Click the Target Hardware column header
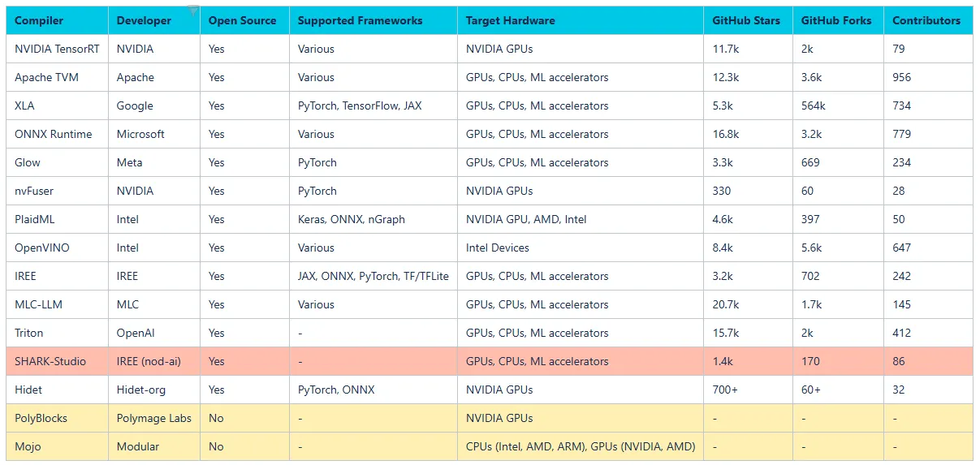980x465 pixels. tap(581, 20)
